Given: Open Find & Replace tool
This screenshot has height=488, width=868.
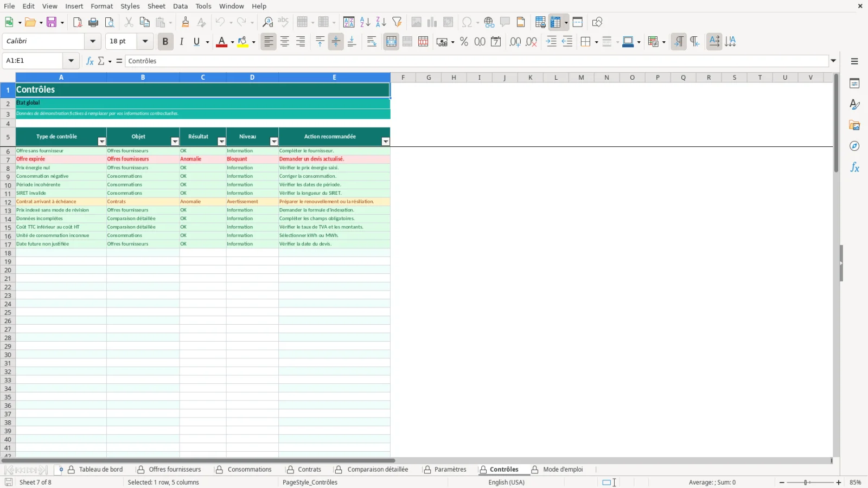Looking at the screenshot, I should 267,22.
